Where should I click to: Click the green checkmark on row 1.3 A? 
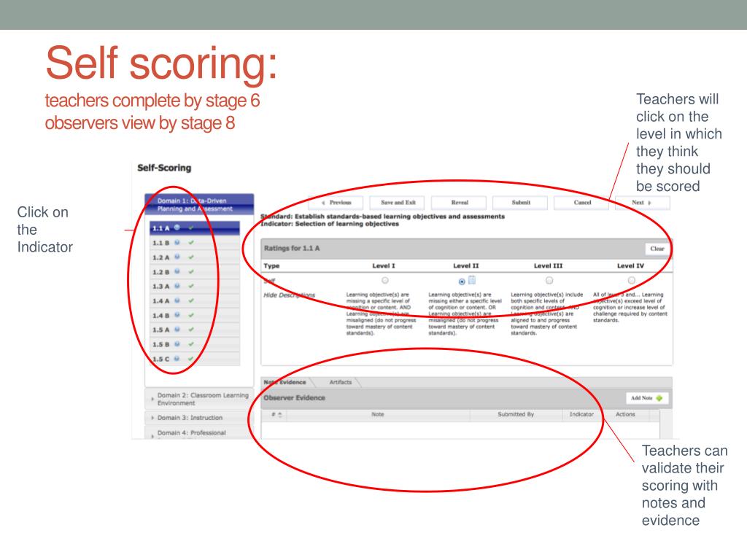point(191,286)
